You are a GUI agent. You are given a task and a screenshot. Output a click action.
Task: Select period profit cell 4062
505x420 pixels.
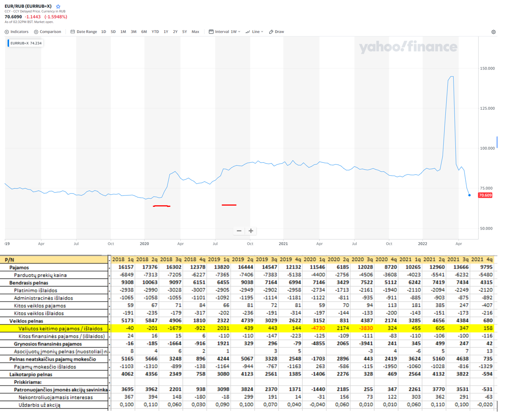(x=123, y=374)
